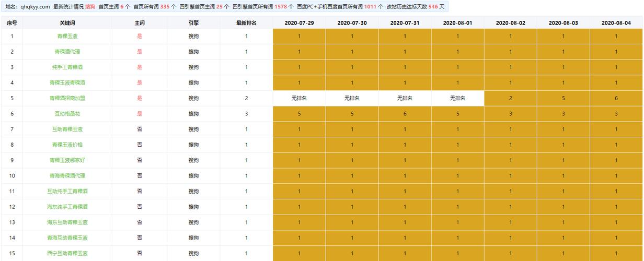
Task: Click the 西宁互助青稞玉液 keyword
Action: (67, 253)
